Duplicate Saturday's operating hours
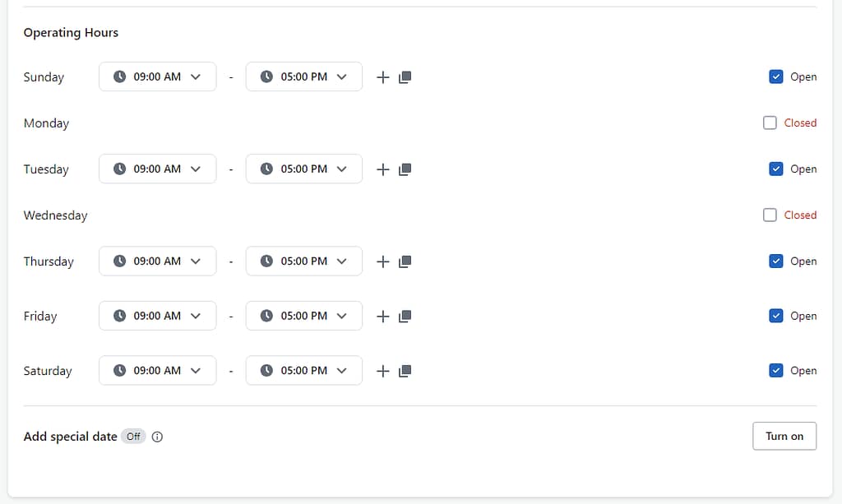842x504 pixels. coord(405,371)
